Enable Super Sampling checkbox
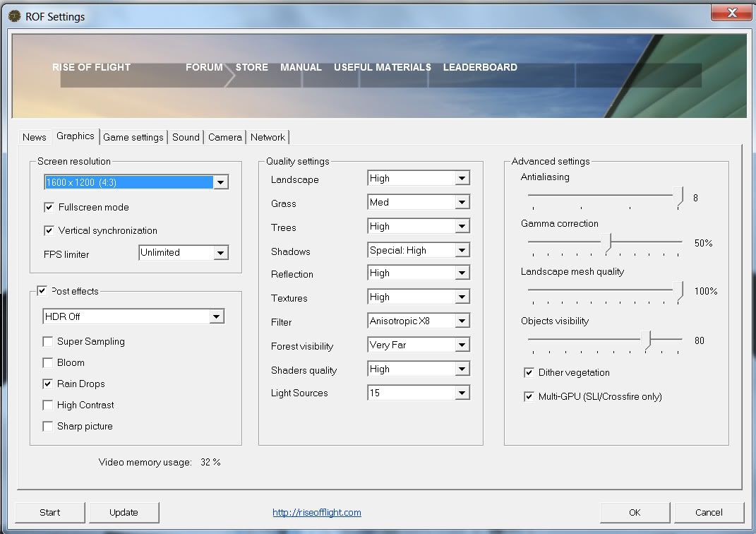 (x=48, y=342)
